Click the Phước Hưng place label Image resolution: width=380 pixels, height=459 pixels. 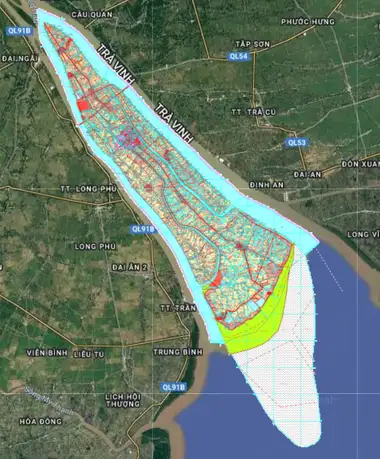[x=308, y=22]
